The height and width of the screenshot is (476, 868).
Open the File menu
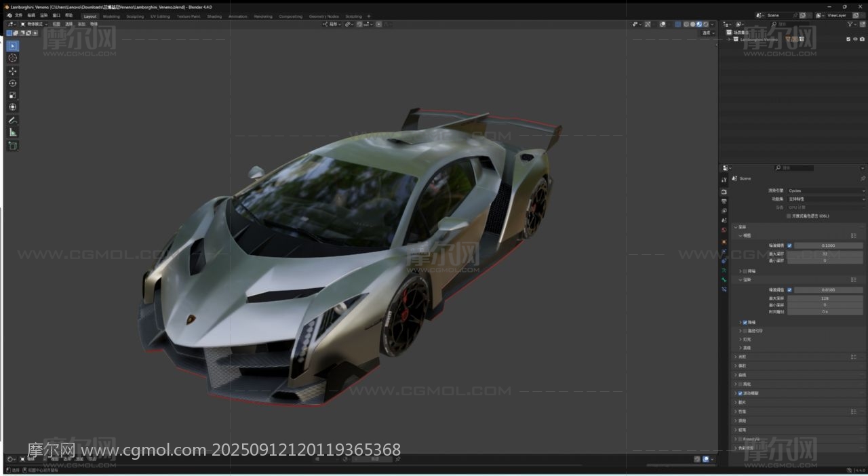pos(18,15)
